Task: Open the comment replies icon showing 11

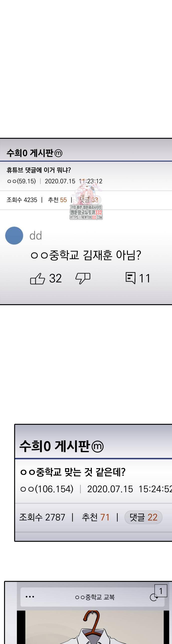Action: pyautogui.click(x=130, y=278)
